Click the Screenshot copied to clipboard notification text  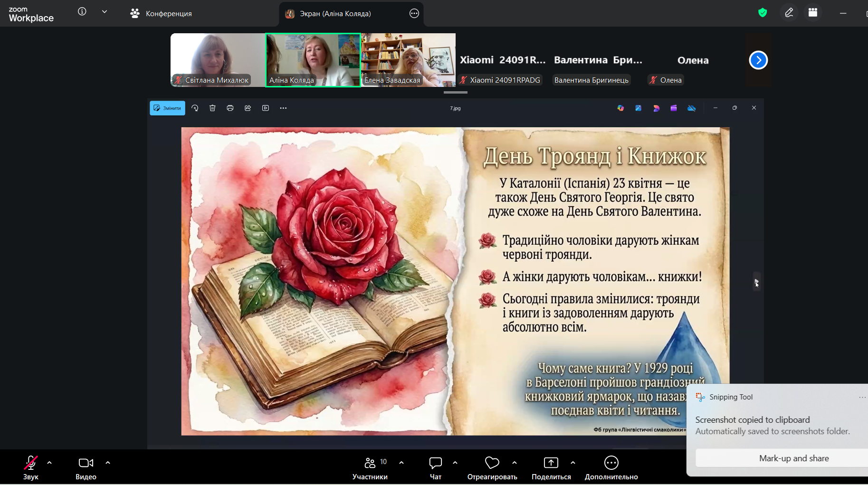(x=753, y=420)
